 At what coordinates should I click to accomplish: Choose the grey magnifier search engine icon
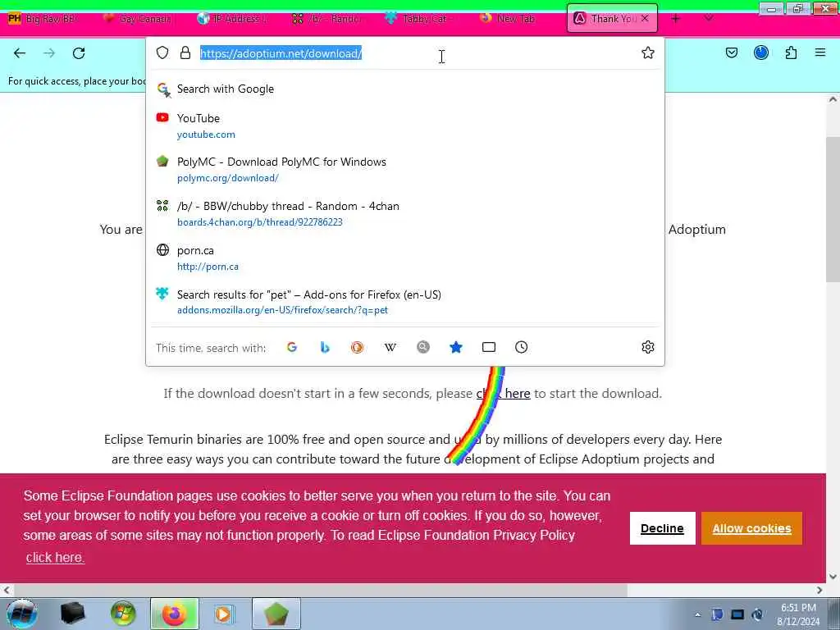(423, 347)
